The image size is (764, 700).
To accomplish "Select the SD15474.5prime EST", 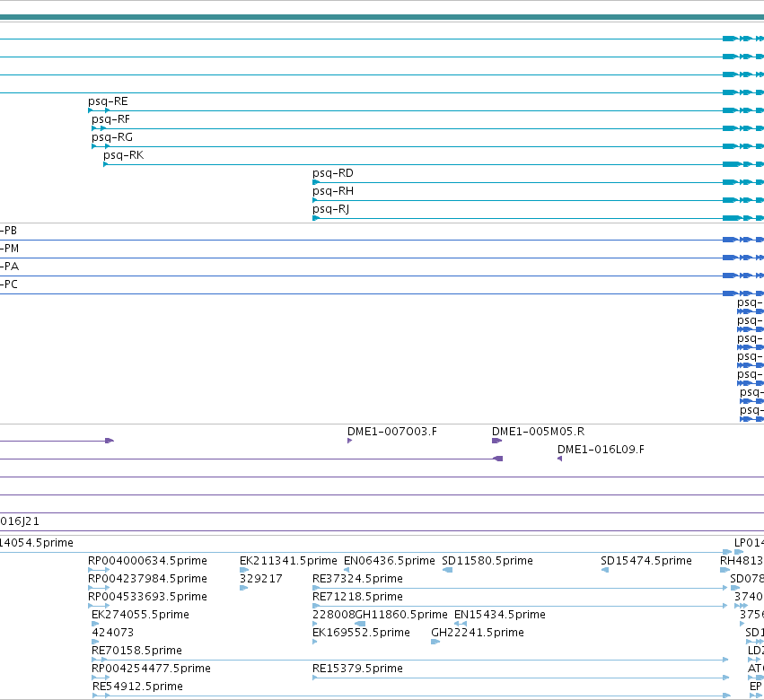I will point(646,561).
